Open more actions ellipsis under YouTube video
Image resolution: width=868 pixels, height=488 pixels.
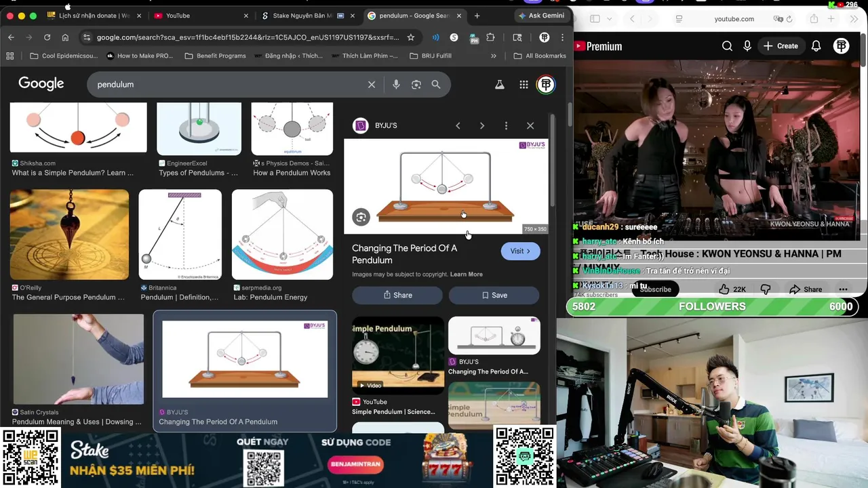tap(843, 289)
